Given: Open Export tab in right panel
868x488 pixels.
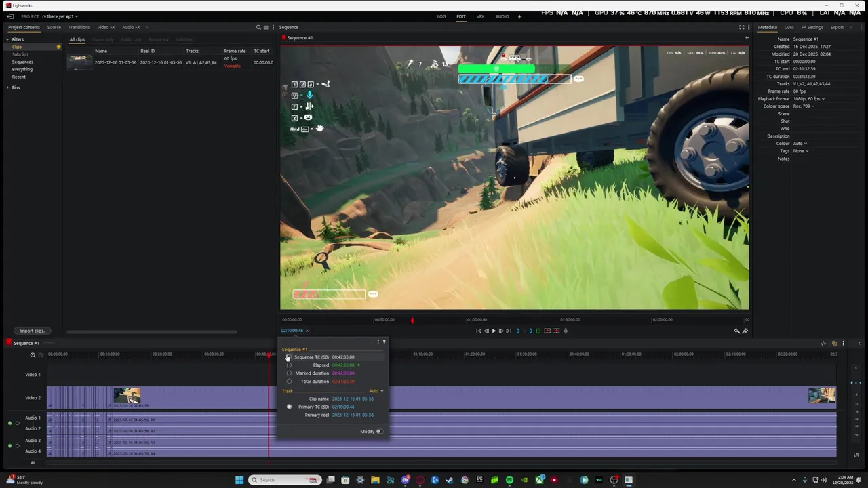Looking at the screenshot, I should point(837,27).
